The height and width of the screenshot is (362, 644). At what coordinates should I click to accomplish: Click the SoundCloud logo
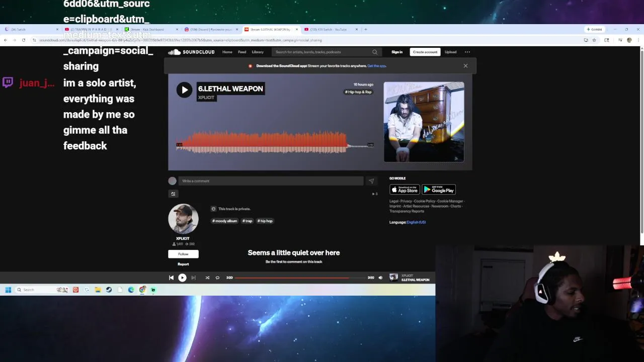click(191, 52)
